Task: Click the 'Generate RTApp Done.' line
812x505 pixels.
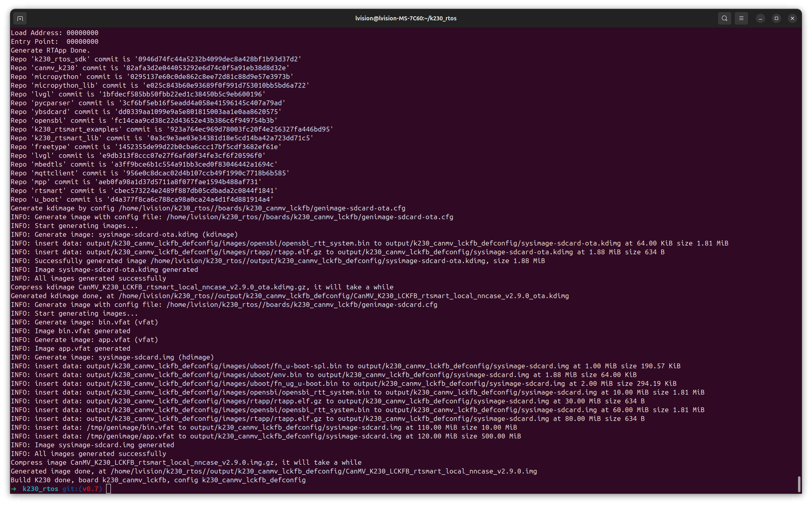Action: tap(50, 50)
